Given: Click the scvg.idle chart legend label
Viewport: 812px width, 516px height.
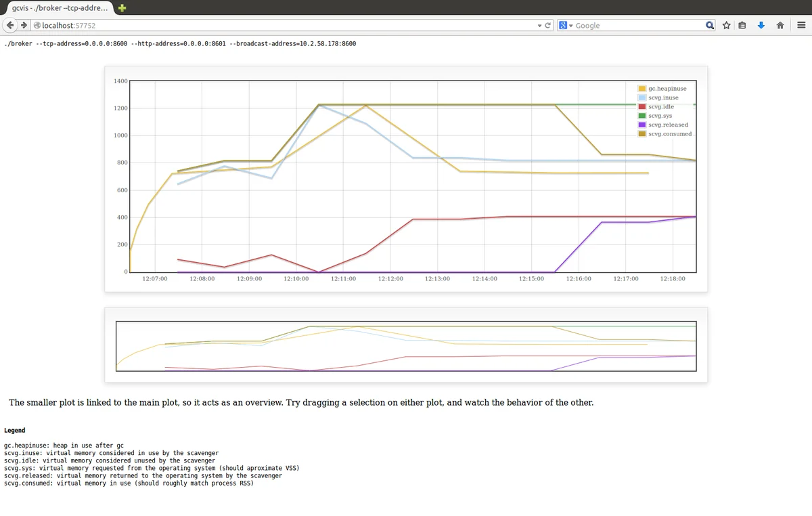Looking at the screenshot, I should pos(661,107).
